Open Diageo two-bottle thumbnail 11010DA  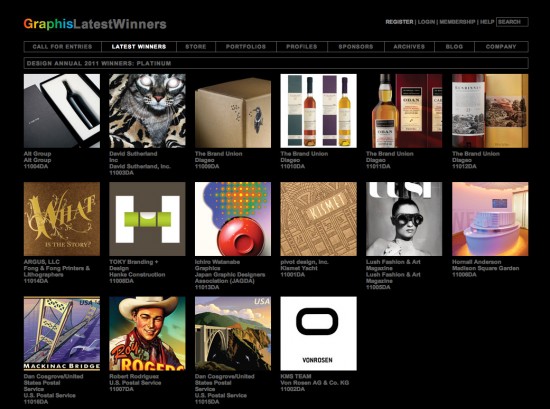coord(318,111)
